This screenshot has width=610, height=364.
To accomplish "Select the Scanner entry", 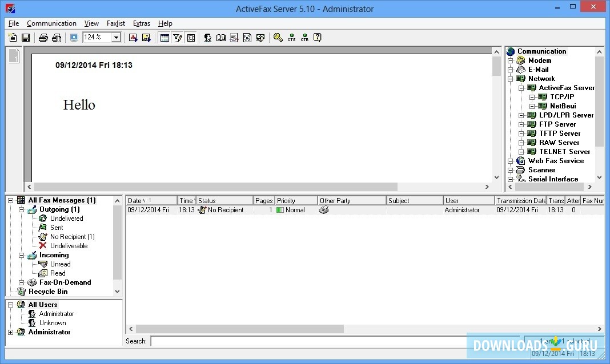I will tap(541, 170).
